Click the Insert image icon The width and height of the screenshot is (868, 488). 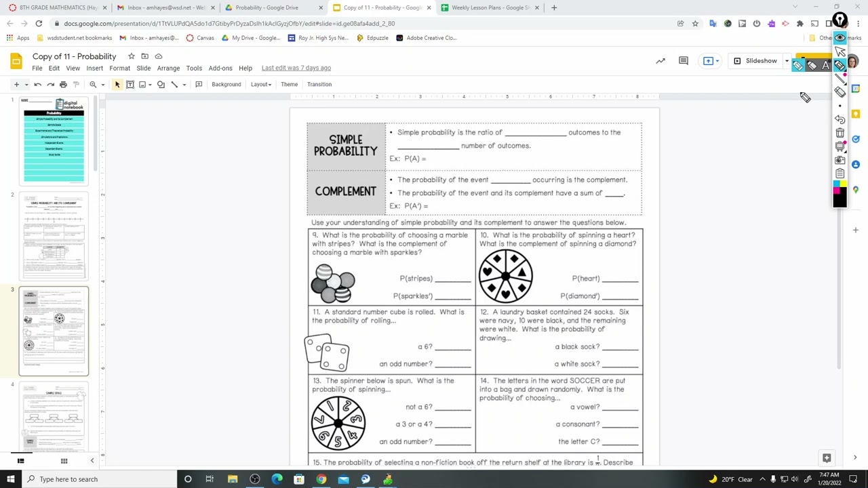[142, 85]
